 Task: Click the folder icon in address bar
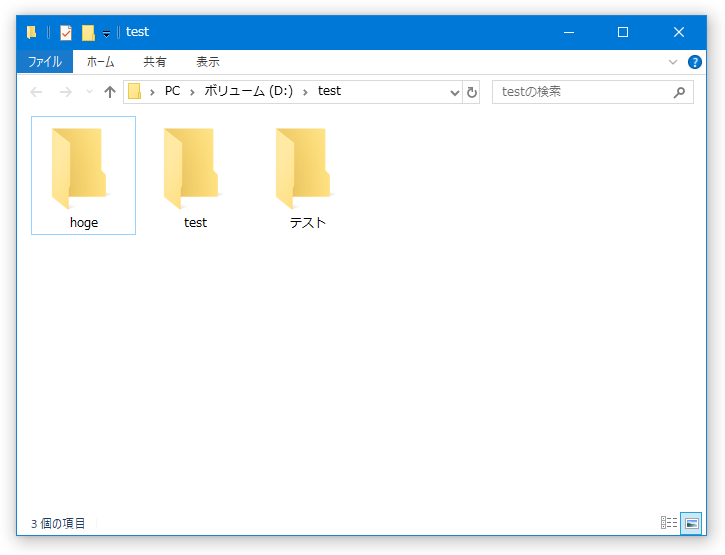pos(135,91)
